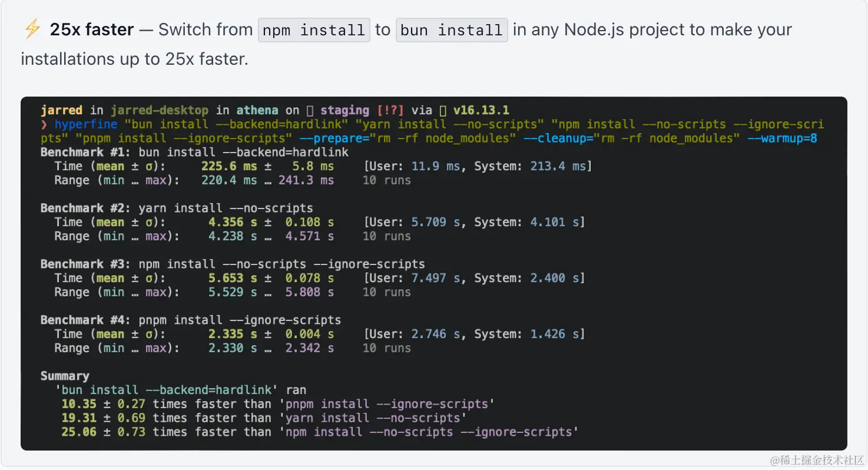This screenshot has width=868, height=470.
Task: Click the 'bun install' inline code
Action: point(452,30)
